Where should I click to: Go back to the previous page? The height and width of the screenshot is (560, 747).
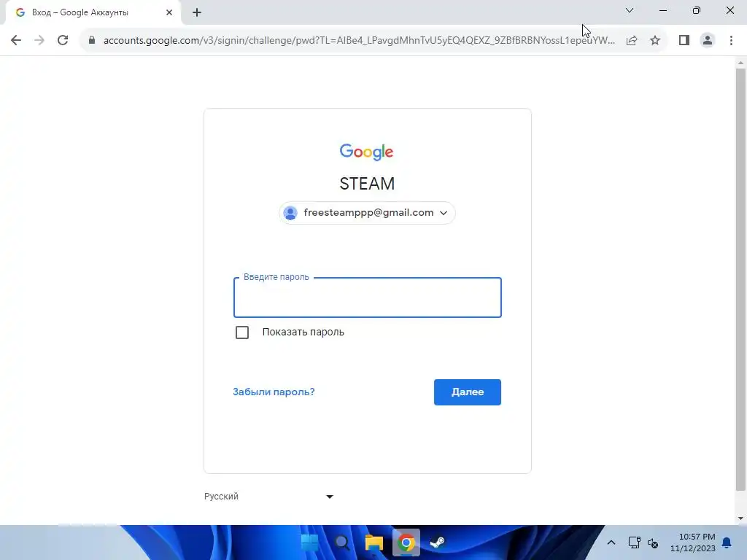(16, 40)
